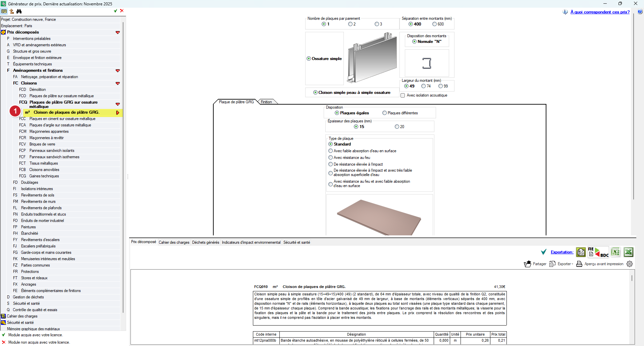
Task: Choose 99 mm largeur du montant
Action: [440, 86]
